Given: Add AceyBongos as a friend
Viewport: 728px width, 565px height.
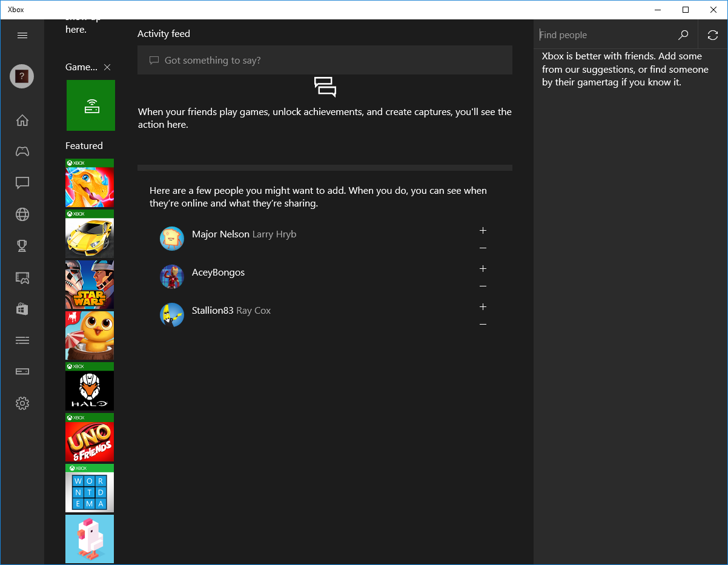Looking at the screenshot, I should (x=483, y=269).
